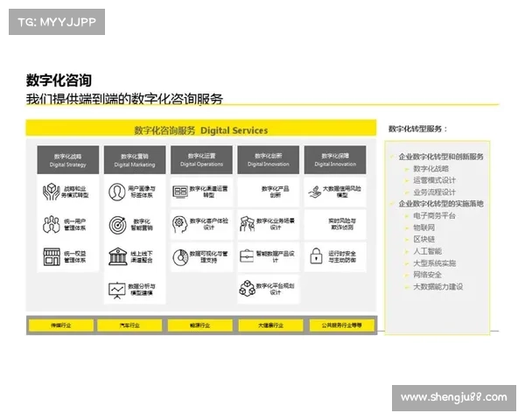Click the 数字化转型服务: heading
Screen dimensions: 525x420
click(x=417, y=129)
